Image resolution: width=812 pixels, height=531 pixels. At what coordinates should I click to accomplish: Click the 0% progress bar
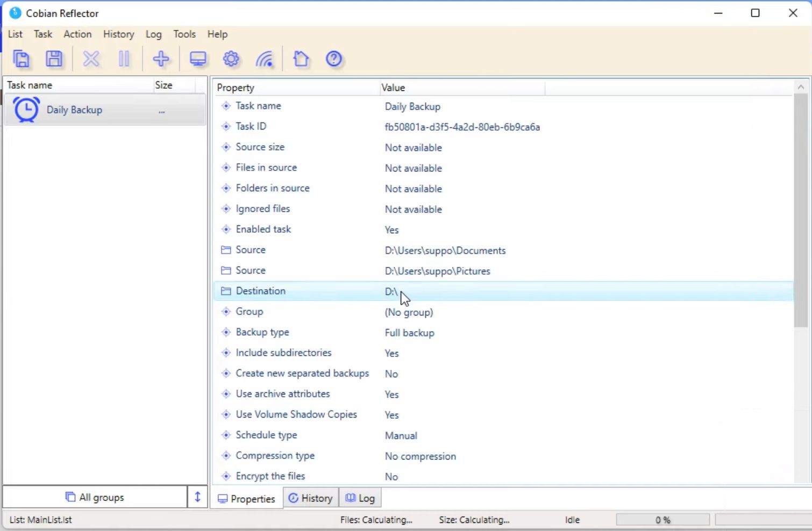click(663, 519)
